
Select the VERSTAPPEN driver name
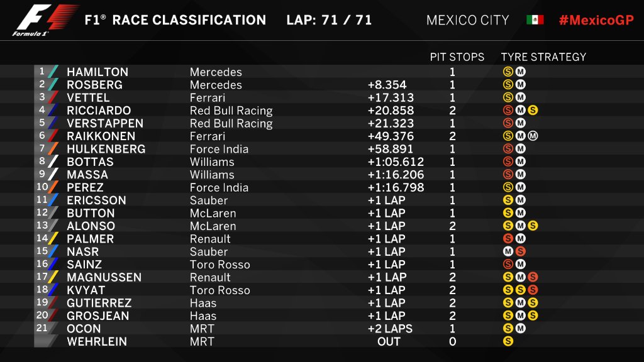105,123
